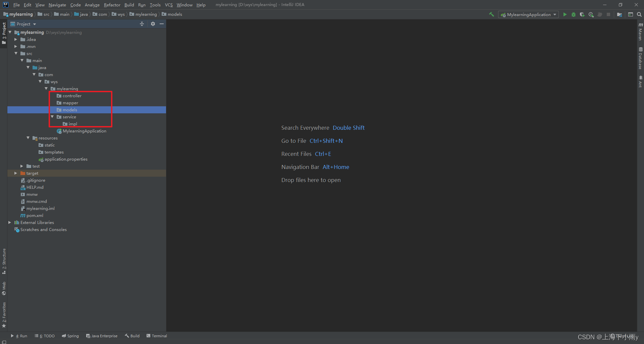This screenshot has height=344, width=644.
Task: Select the impl package under service
Action: pos(70,124)
